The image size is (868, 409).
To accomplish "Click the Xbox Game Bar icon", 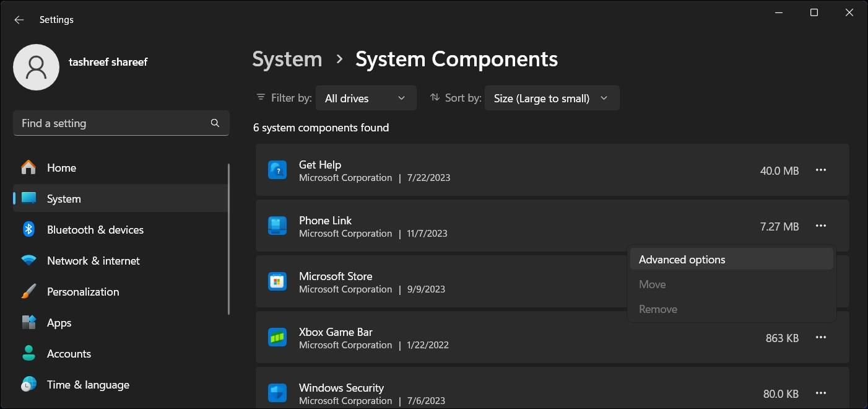I will (x=277, y=336).
